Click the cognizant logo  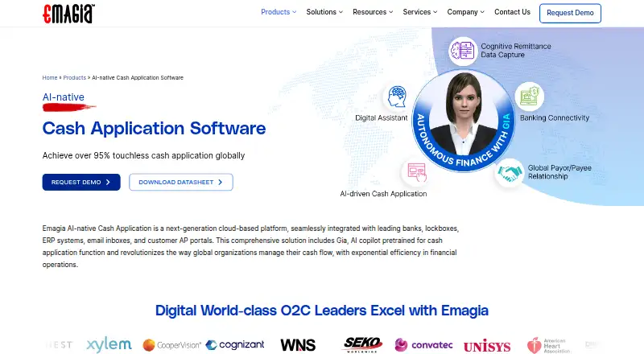tap(235, 345)
